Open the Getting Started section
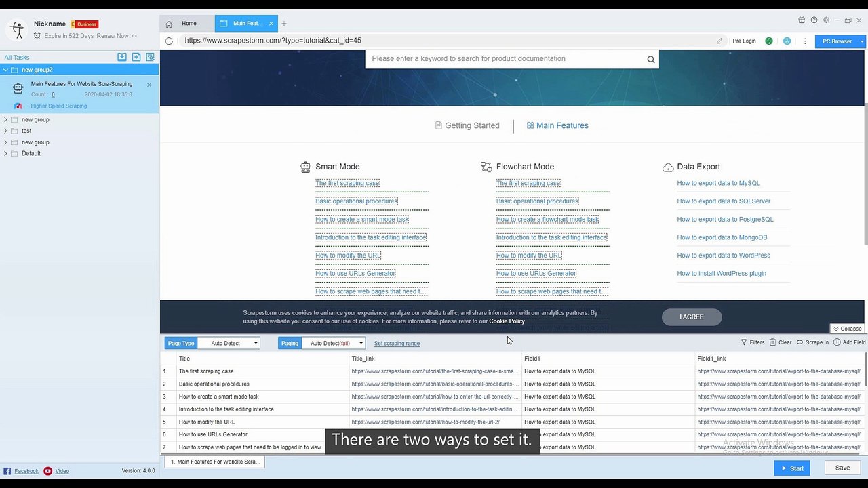Screen dimensions: 868x488 click(467, 125)
